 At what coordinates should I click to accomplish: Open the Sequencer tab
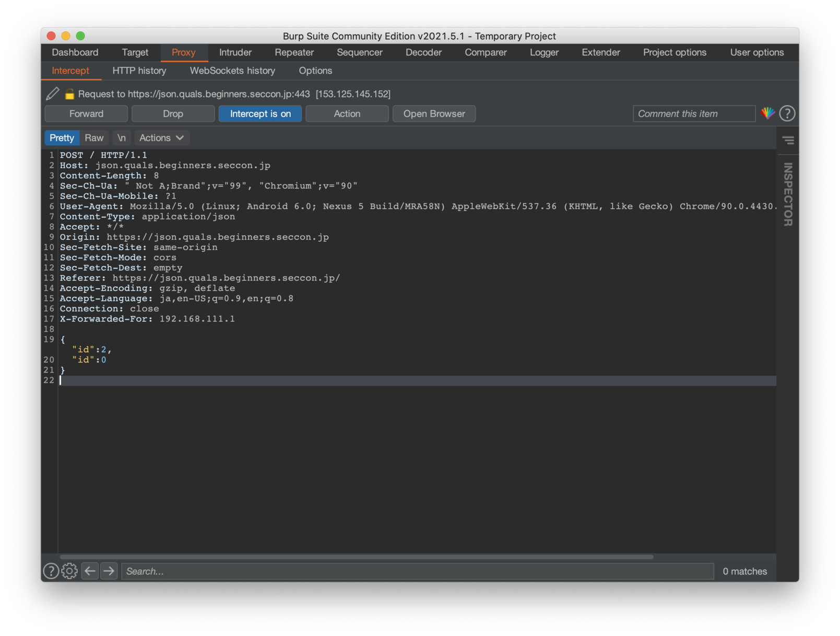(360, 52)
